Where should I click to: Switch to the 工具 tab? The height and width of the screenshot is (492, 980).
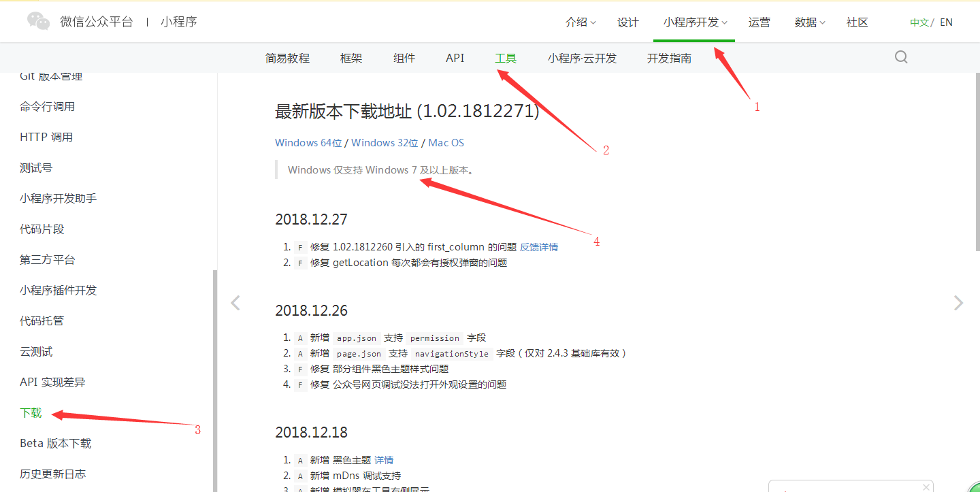point(506,58)
